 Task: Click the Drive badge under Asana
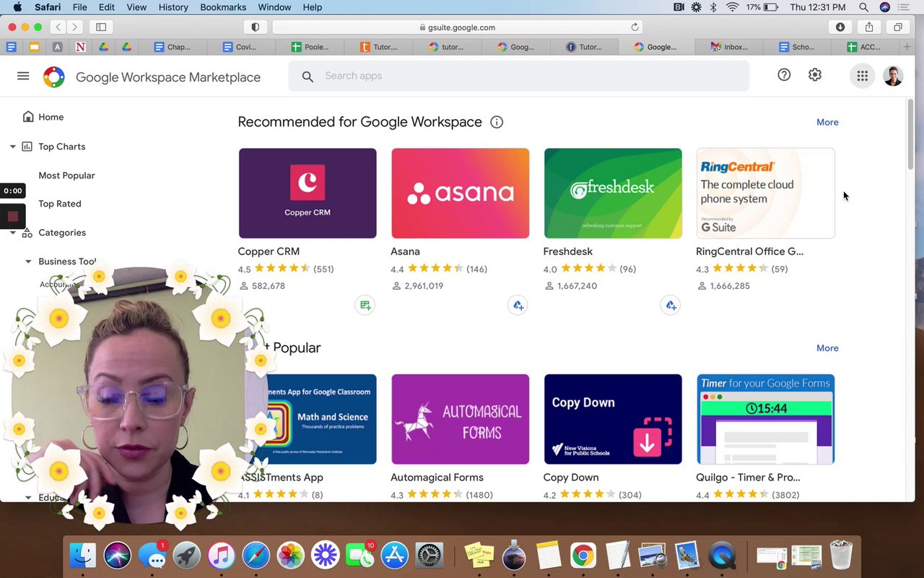pyautogui.click(x=518, y=306)
